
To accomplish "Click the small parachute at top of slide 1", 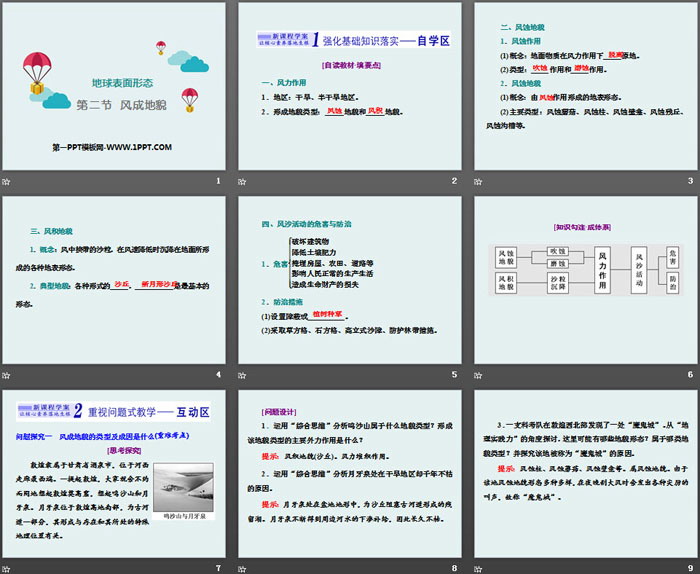I will tap(161, 48).
